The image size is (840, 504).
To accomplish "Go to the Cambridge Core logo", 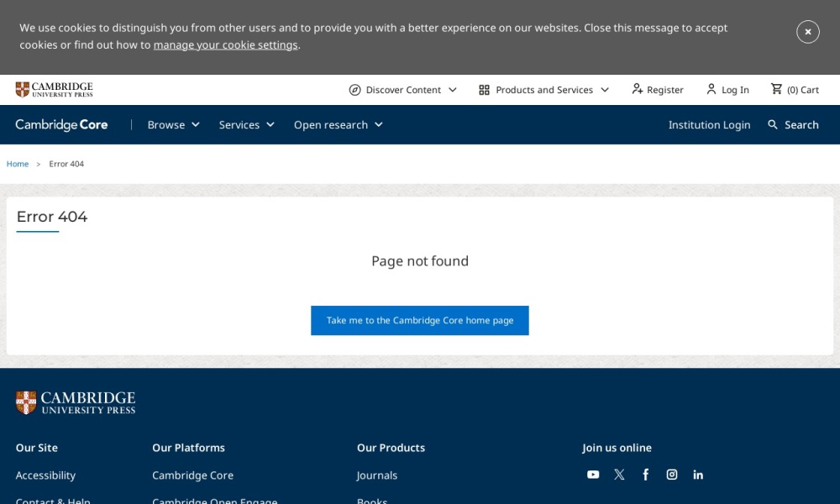I will (61, 125).
